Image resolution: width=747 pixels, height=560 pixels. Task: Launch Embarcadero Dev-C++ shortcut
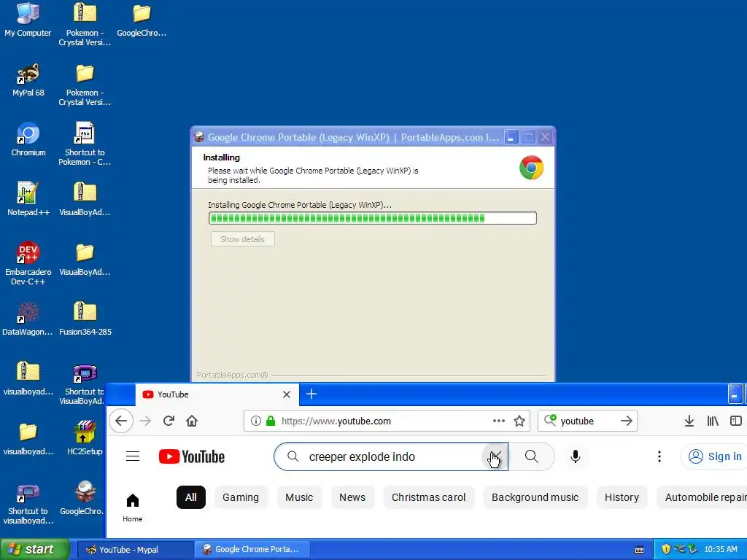[28, 263]
